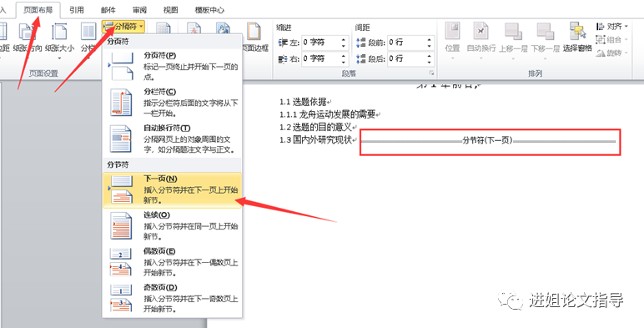Screen dimensions: 644x328
Task: Open the 纸张大小 paper size dropdown
Action: [60, 42]
